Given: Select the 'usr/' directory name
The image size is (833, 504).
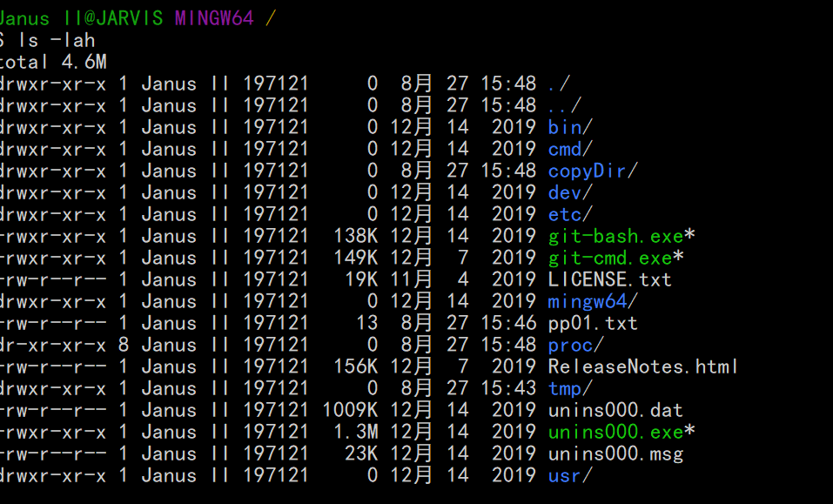Looking at the screenshot, I should click(570, 476).
